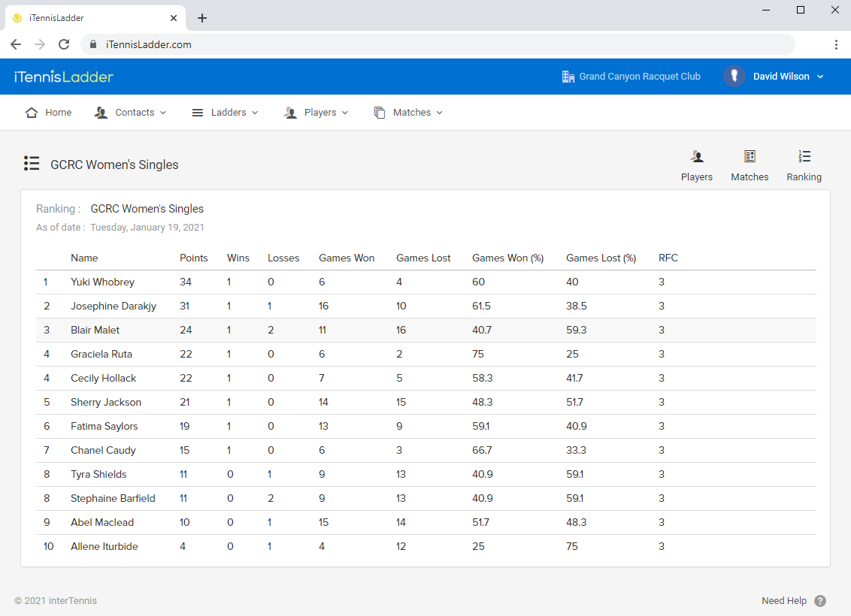Reload the page with browser refresh icon

tap(64, 44)
